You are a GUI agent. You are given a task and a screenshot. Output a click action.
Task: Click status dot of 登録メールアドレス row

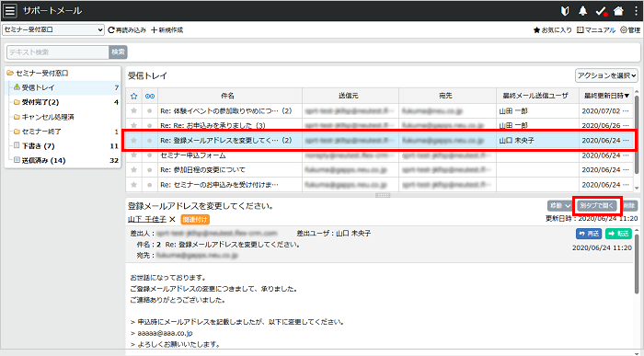pyautogui.click(x=149, y=141)
